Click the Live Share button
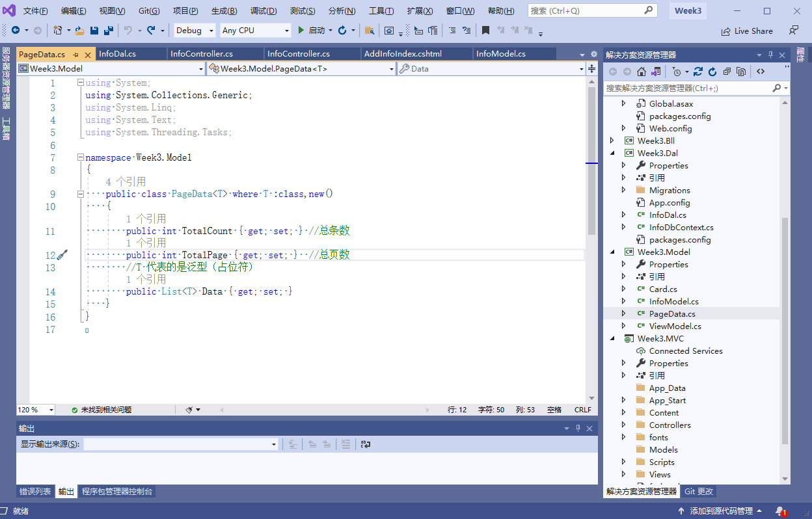This screenshot has height=519, width=812. click(747, 31)
